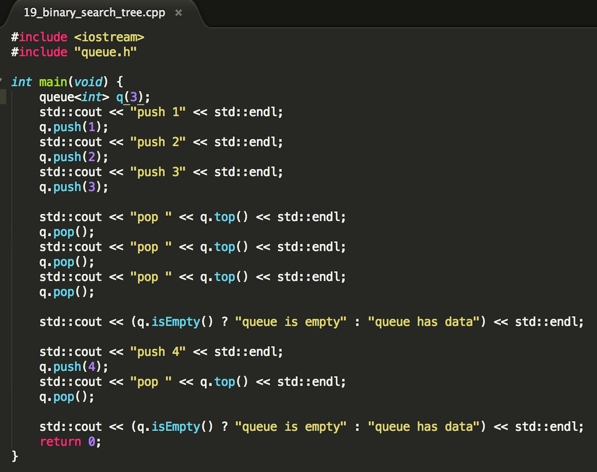Click the #include "queue.h" line
Image resolution: width=597 pixels, height=472 pixels.
[74, 52]
